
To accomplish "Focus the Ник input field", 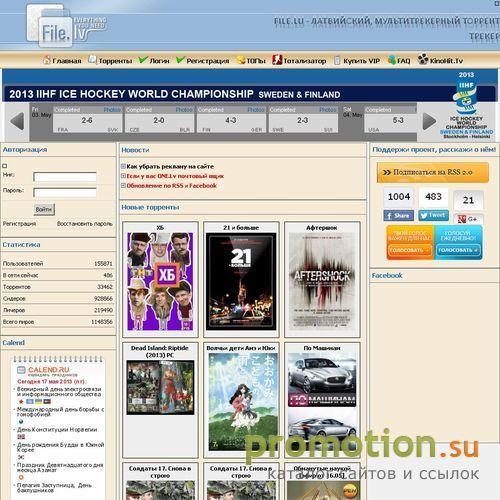I will point(65,177).
